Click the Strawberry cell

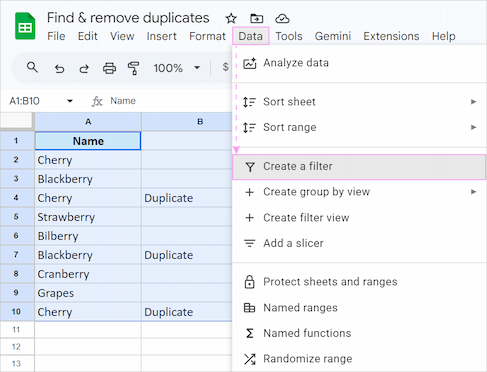pos(88,217)
